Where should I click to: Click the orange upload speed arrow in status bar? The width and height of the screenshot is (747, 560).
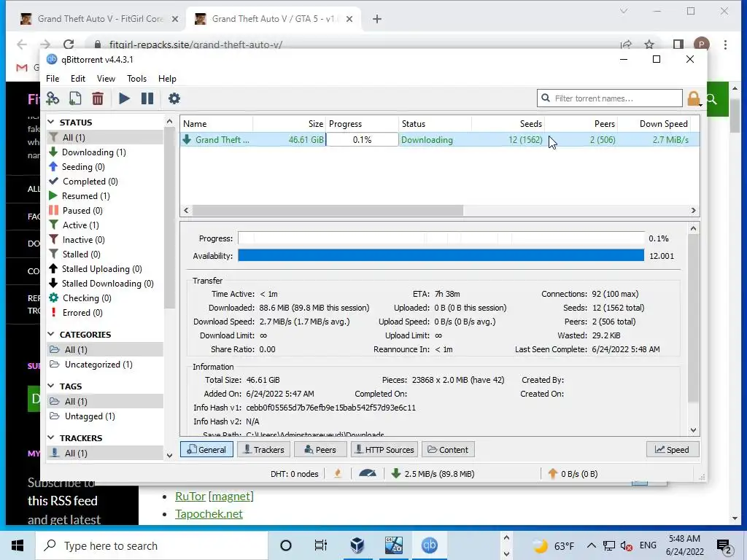(553, 473)
